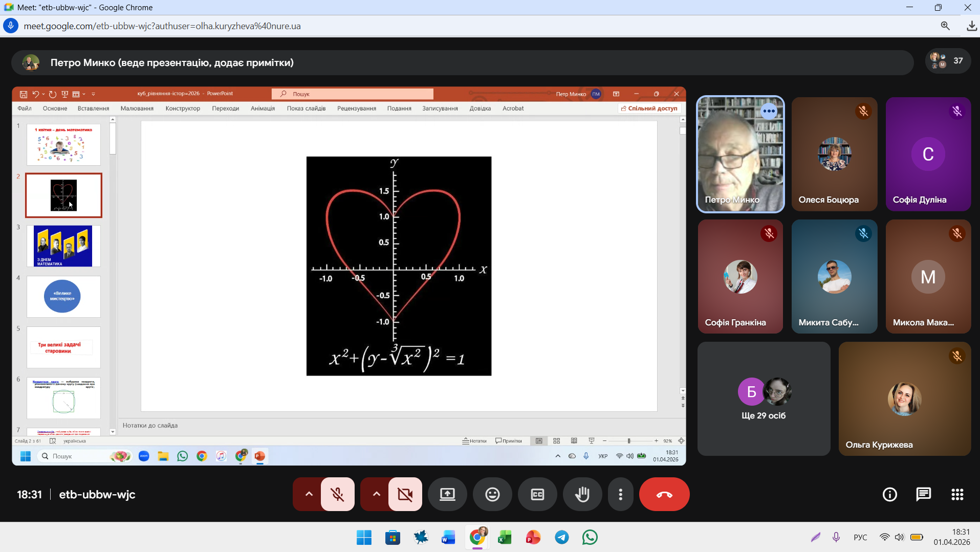Unmute the microphone in the call bar
The height and width of the screenshot is (552, 980).
pyautogui.click(x=337, y=494)
